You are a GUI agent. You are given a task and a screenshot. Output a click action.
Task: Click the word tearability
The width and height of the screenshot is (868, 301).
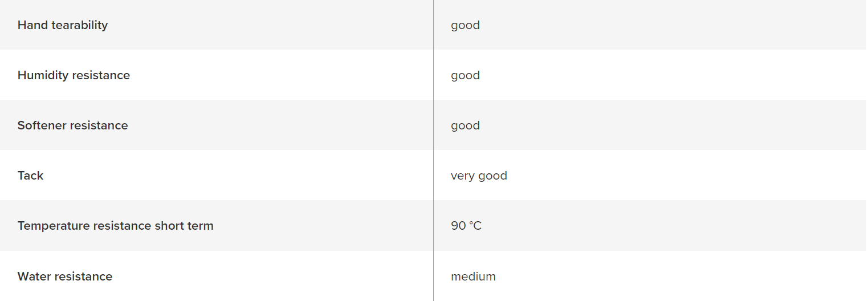click(79, 25)
